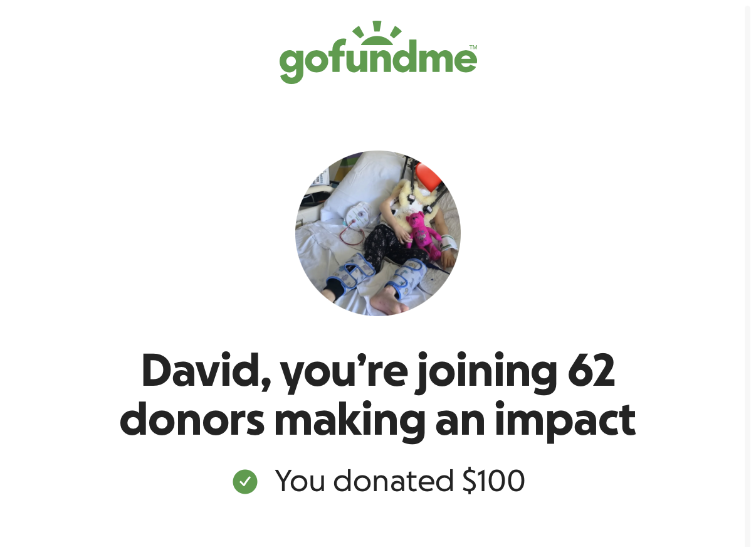Click the green checkmark circle icon
Viewport: 756px width, 547px height.
point(245,482)
